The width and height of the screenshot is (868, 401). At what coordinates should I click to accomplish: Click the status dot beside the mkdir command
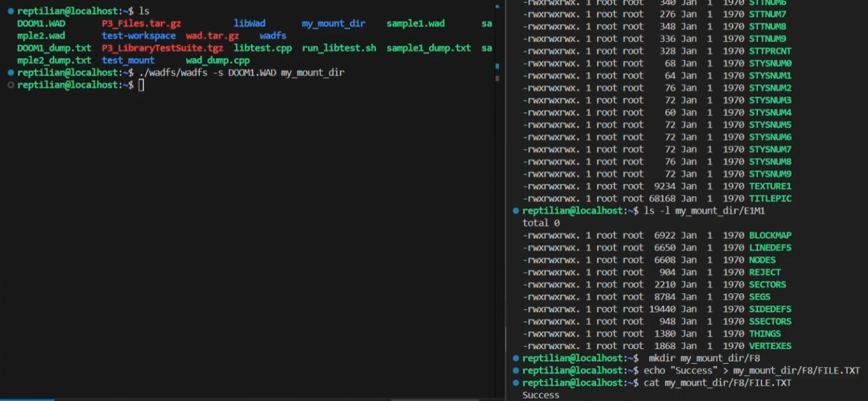point(516,358)
